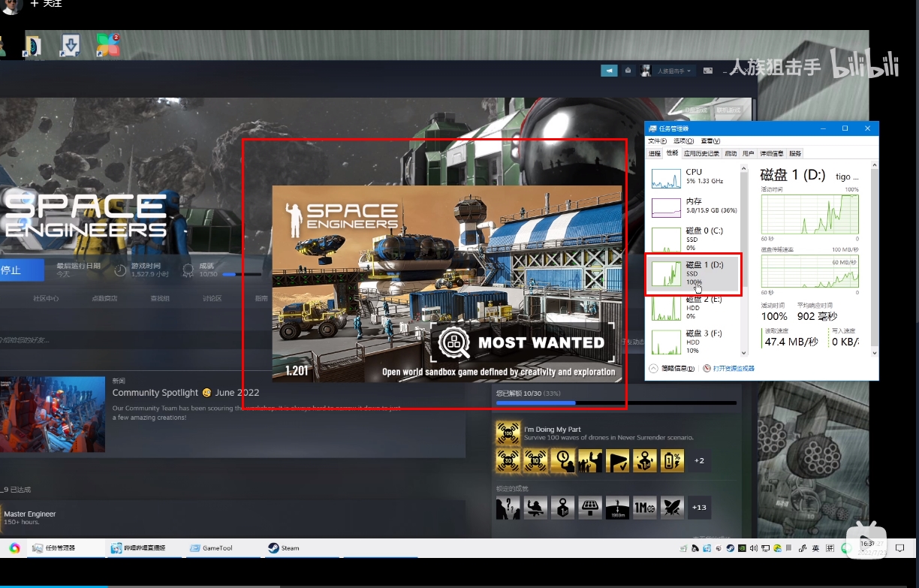Switch to the 详细信息 tab in Task Manager

771,153
